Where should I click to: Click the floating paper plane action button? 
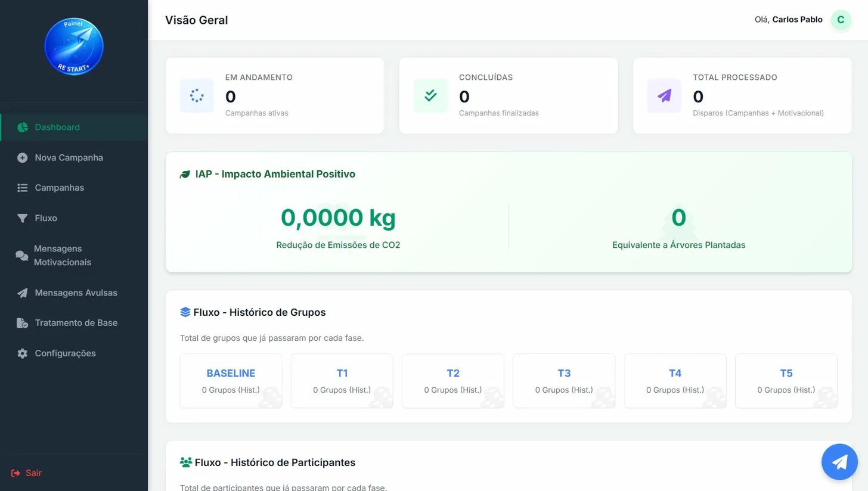point(839,461)
